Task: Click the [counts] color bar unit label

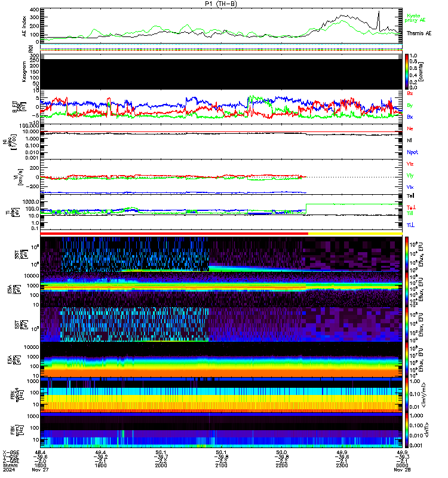Action: pos(421,72)
